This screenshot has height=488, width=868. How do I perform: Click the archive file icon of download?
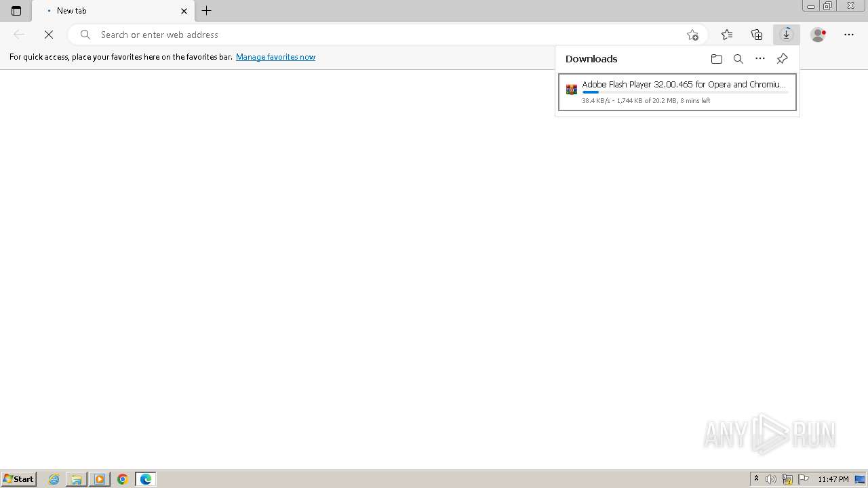(572, 89)
